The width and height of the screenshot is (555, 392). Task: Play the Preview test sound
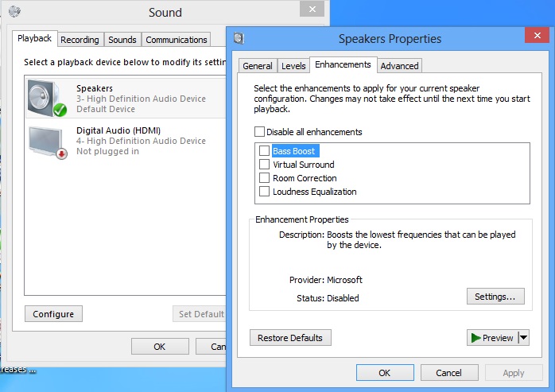(x=492, y=338)
